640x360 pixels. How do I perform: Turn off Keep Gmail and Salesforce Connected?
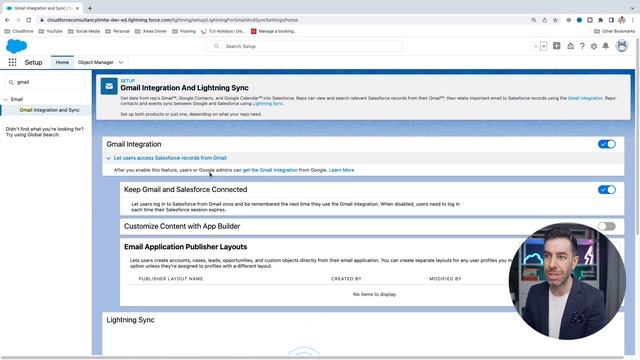(607, 189)
